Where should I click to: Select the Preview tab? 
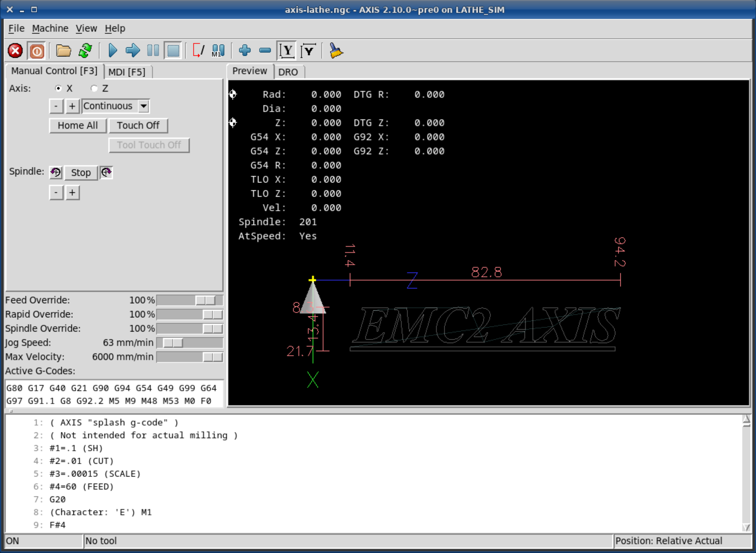pyautogui.click(x=250, y=71)
